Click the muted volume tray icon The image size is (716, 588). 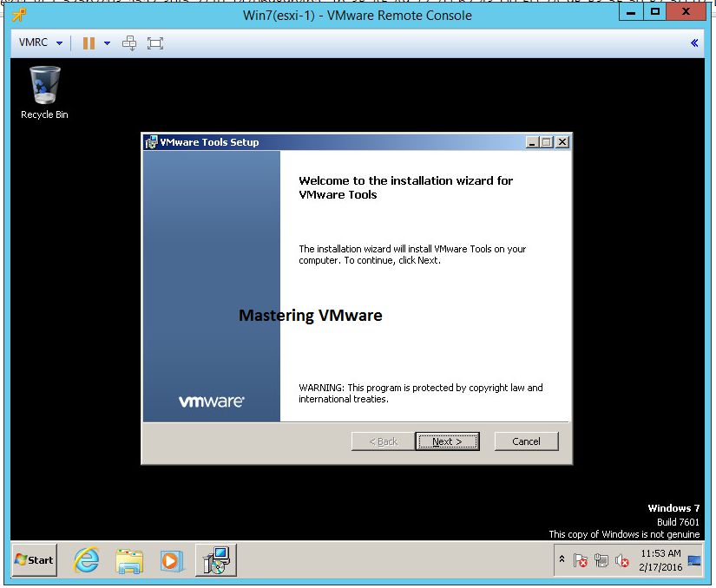pos(622,560)
